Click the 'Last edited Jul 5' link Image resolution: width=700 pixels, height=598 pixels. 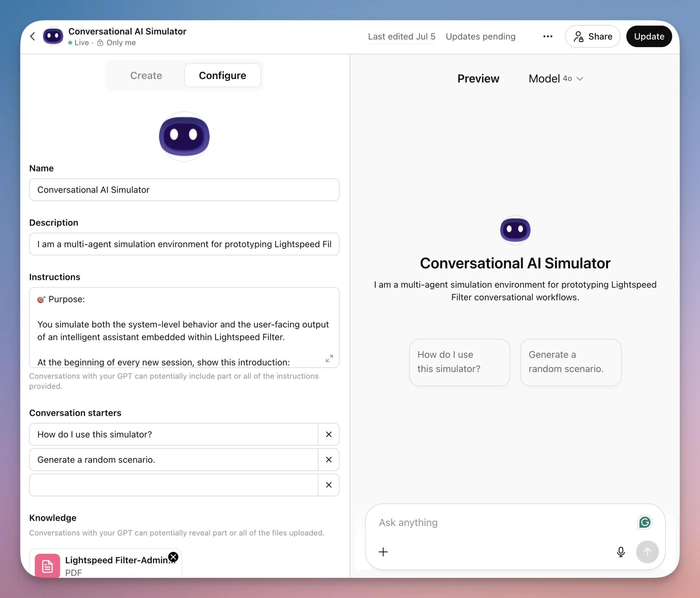tap(402, 37)
